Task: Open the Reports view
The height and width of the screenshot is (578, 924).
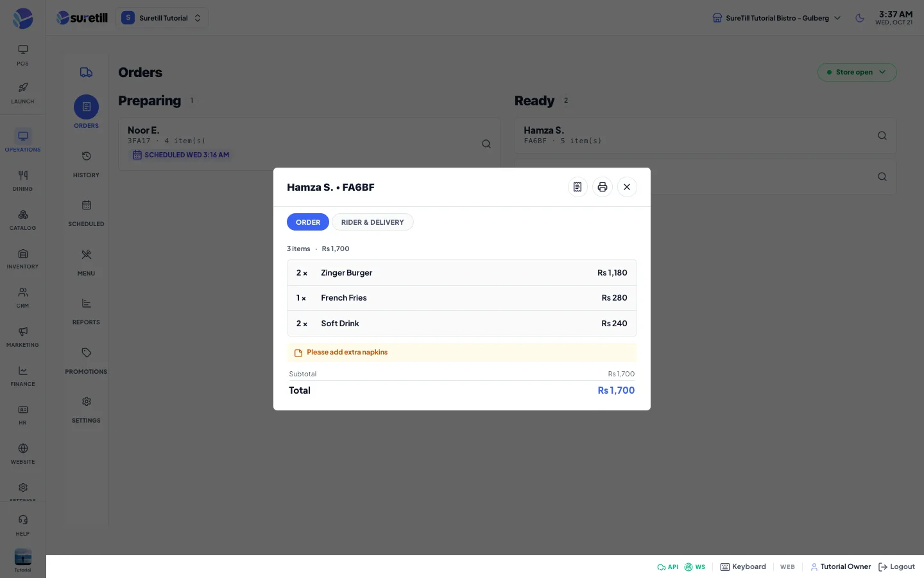Action: [86, 311]
